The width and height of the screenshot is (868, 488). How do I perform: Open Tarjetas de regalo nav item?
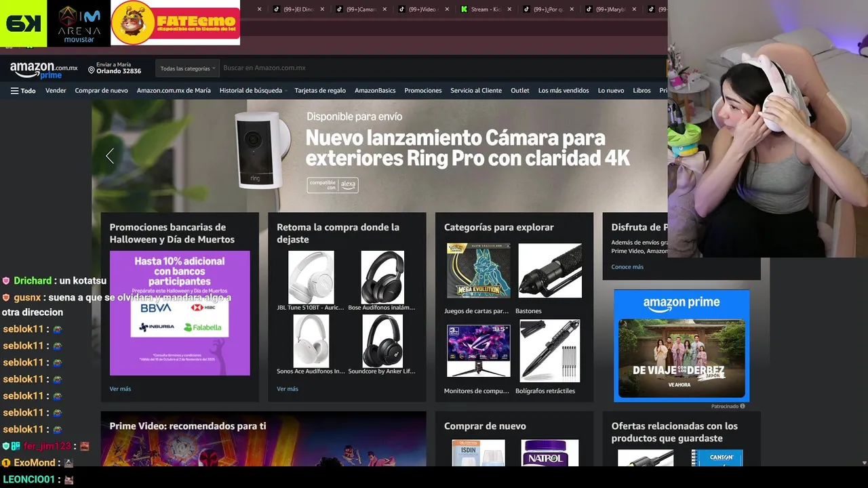[320, 91]
